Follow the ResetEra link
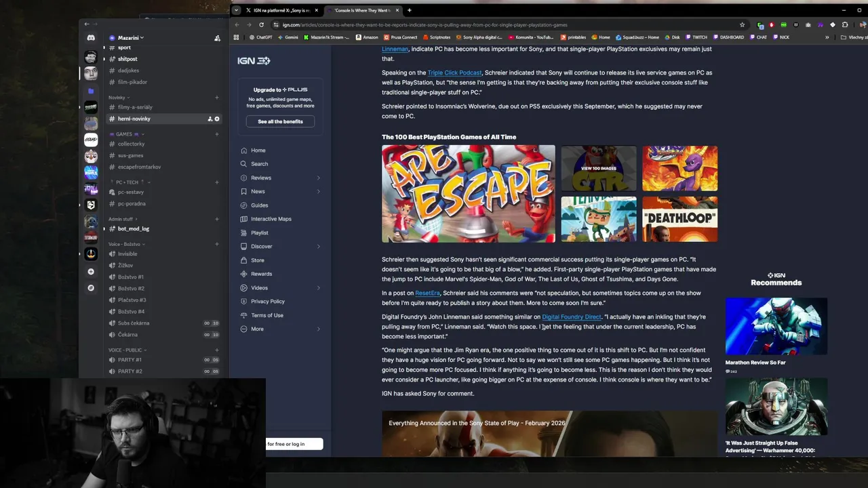The width and height of the screenshot is (868, 488). click(427, 293)
